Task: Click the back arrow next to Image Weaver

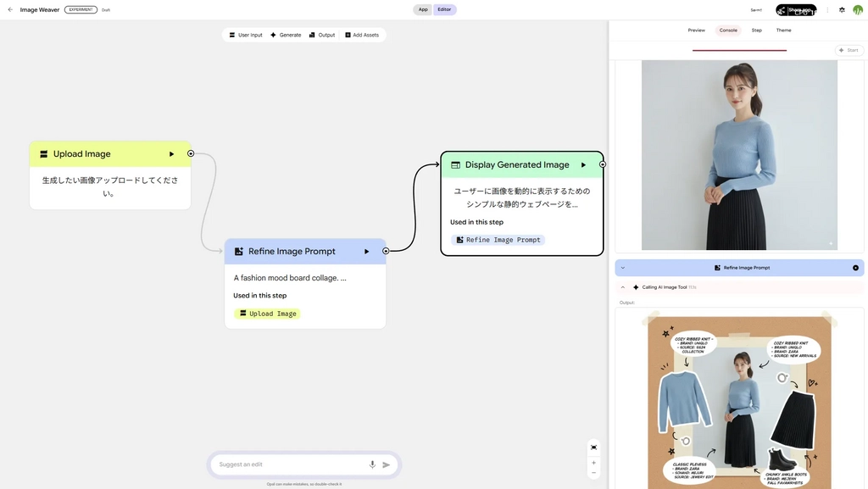Action: click(10, 9)
